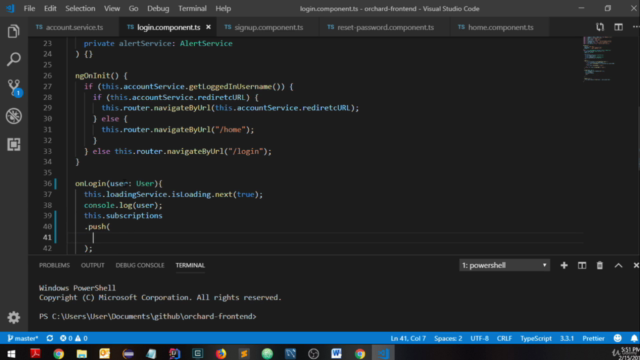Kill the terminal with trash icon
The height and width of the screenshot is (360, 640).
600,265
